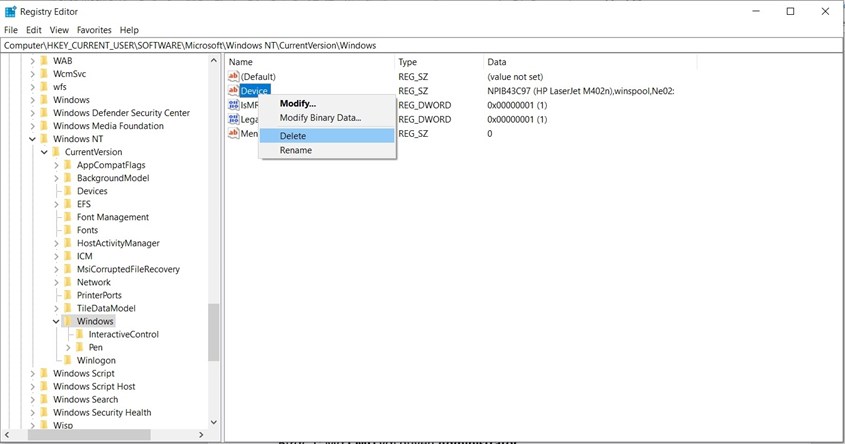Open the View menu
Viewport: 845px width, 444px height.
coord(59,30)
